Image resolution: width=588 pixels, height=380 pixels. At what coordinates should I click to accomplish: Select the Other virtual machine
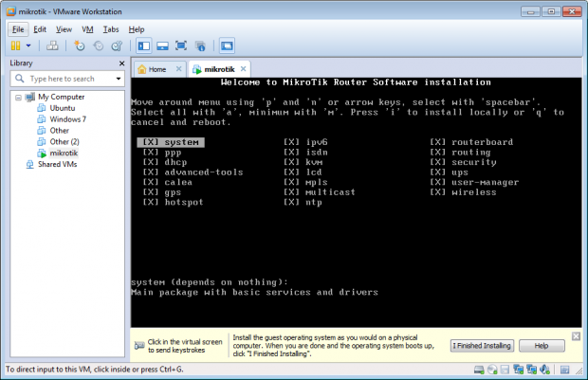click(59, 131)
